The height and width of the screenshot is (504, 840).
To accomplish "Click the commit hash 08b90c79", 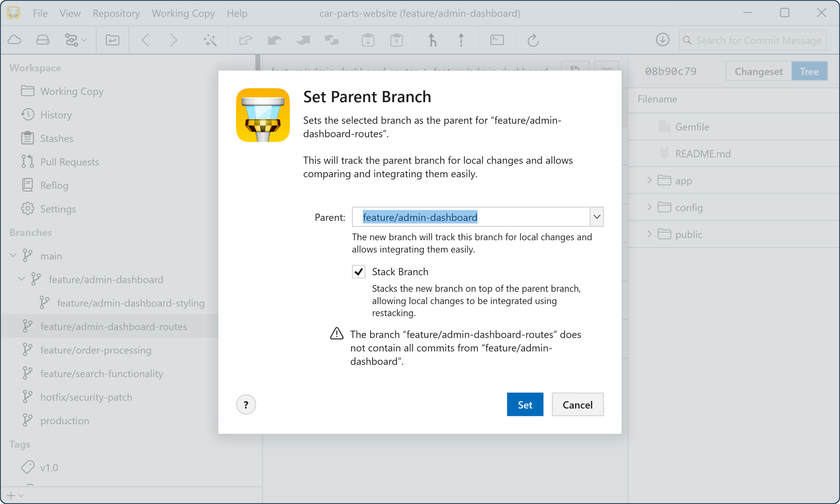I will (671, 71).
